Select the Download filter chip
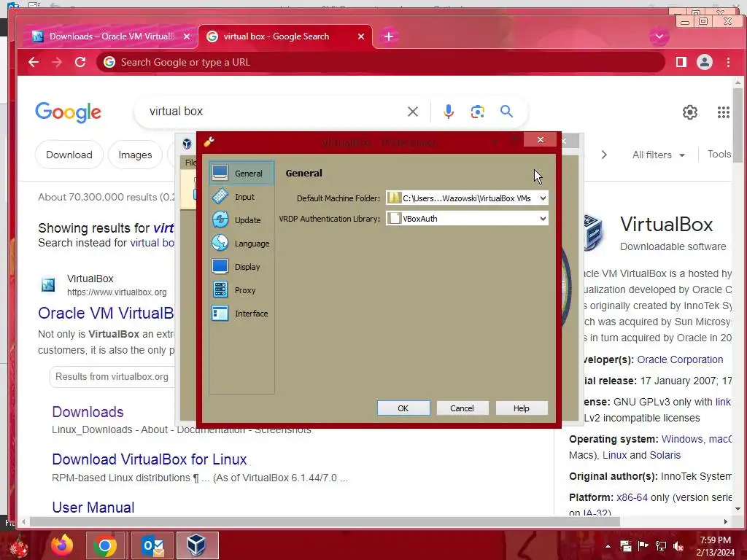Screen dimensions: 747x560 69,155
